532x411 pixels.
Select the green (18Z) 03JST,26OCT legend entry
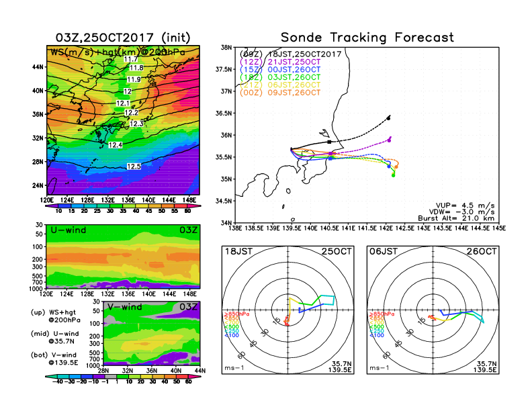280,77
